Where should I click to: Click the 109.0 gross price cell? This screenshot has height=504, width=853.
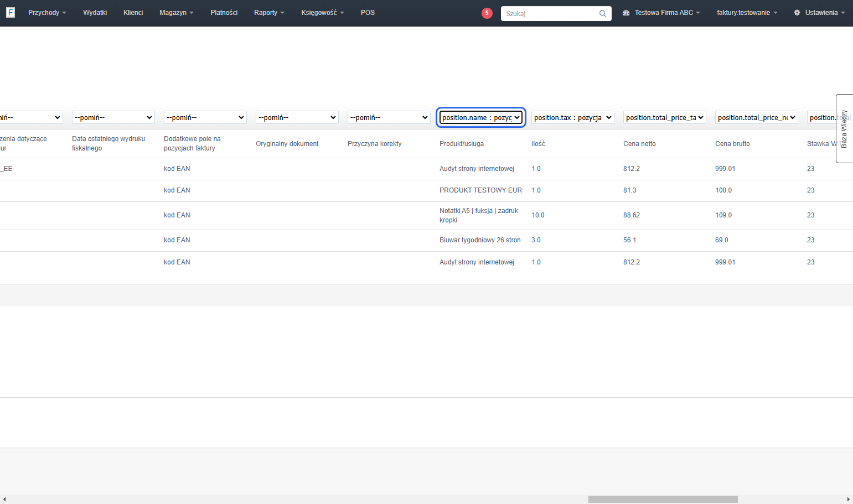click(723, 215)
